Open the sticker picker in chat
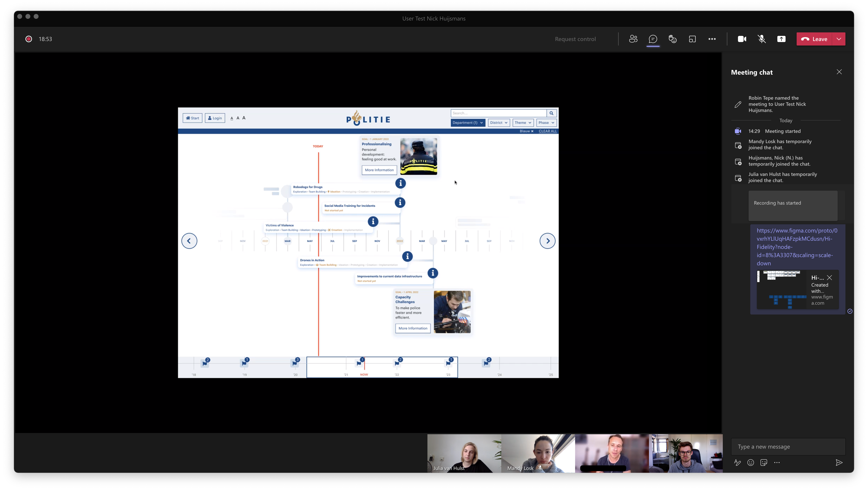 click(x=764, y=462)
